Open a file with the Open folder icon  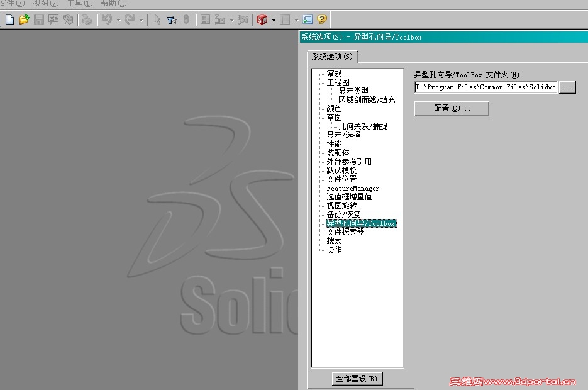click(x=24, y=19)
